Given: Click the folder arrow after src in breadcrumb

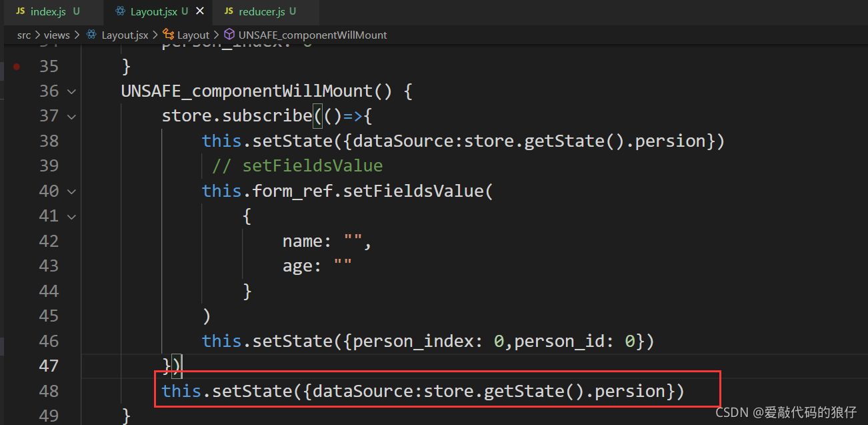Looking at the screenshot, I should click(38, 35).
